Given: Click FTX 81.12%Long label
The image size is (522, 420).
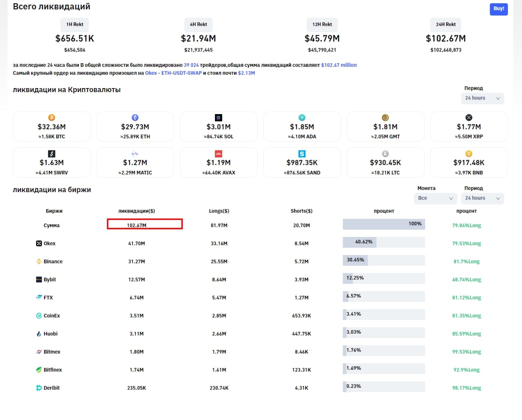Looking at the screenshot, I should click(467, 298).
